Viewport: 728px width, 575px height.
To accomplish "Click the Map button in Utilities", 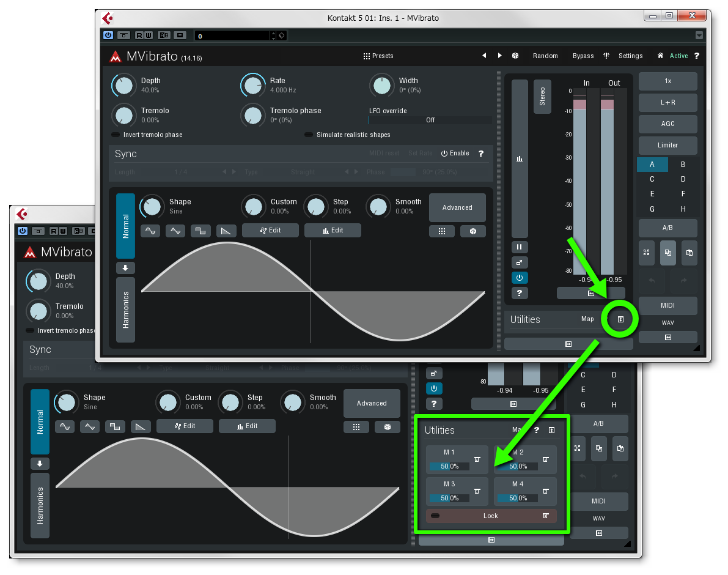I will 587,319.
